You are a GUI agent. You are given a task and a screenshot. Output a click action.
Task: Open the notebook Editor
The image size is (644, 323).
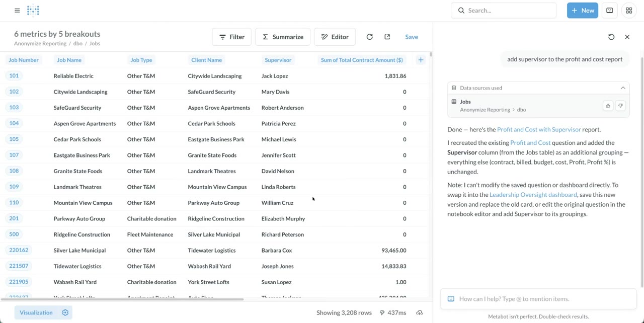335,37
